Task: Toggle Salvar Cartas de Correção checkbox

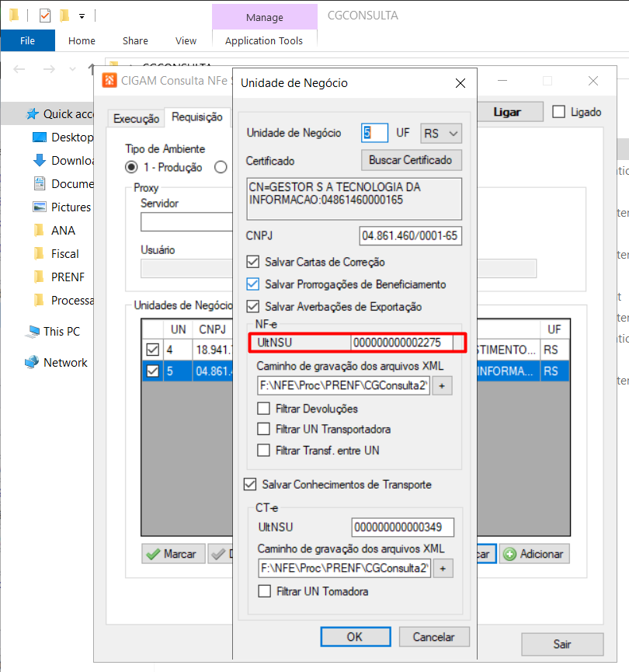Action: click(253, 262)
